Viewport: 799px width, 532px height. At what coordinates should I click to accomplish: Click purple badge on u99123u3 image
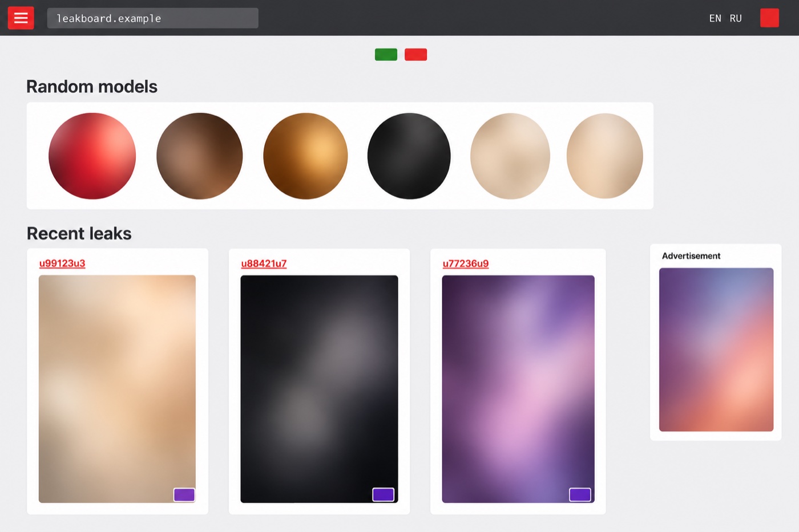(184, 494)
